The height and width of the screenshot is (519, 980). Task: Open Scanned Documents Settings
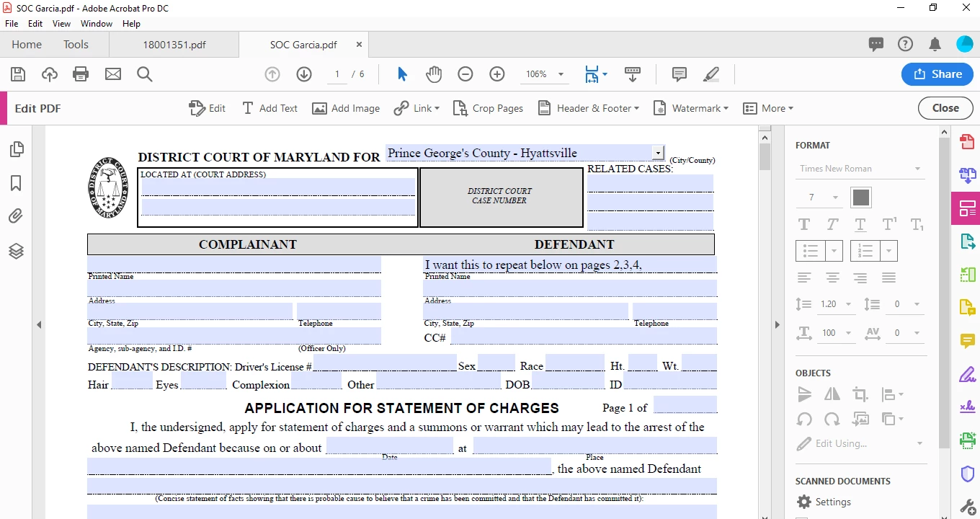click(824, 502)
